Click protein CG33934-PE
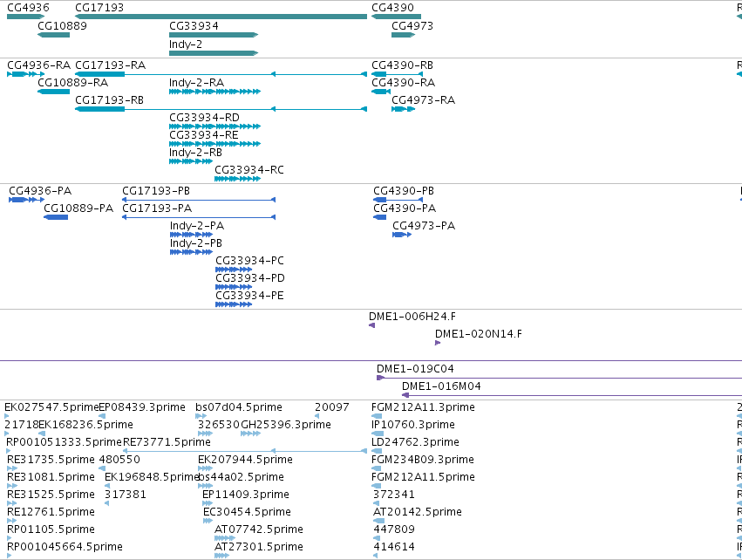 point(249,296)
